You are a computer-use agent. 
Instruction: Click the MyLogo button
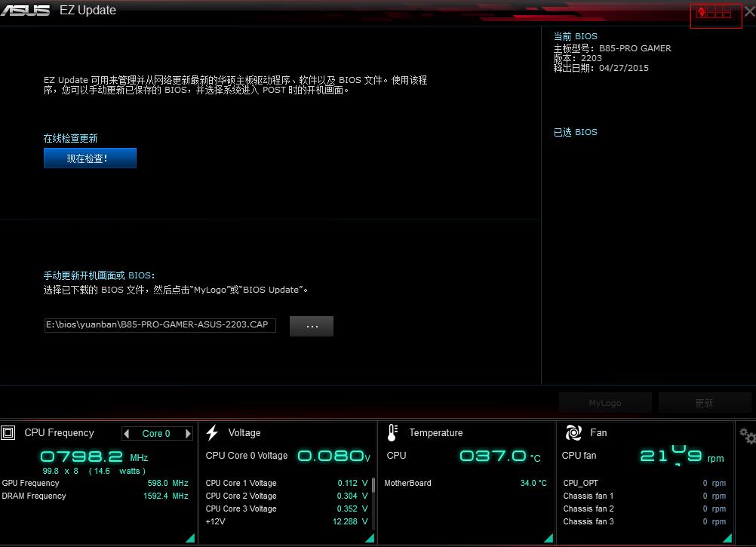click(605, 403)
